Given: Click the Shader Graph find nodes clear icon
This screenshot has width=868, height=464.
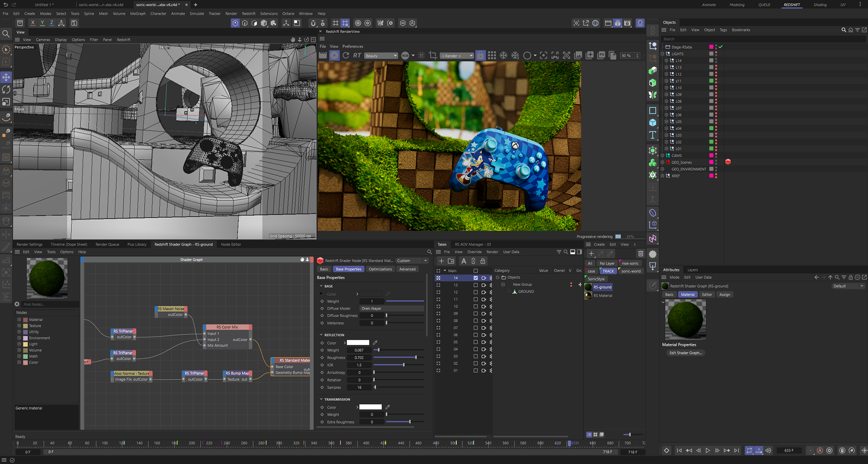Looking at the screenshot, I should (17, 304).
